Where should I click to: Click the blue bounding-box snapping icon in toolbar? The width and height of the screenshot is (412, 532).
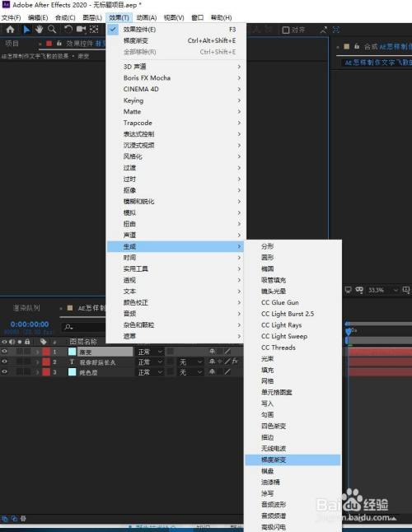pos(336,30)
